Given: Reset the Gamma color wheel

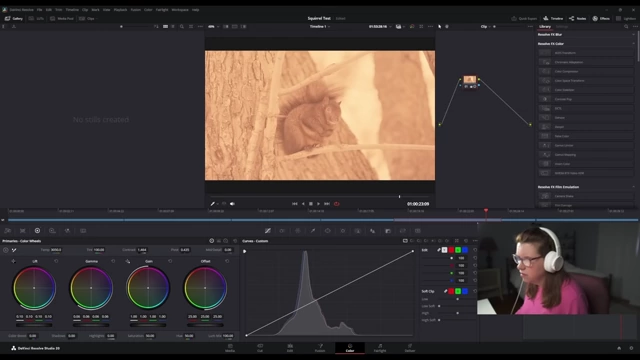Looking at the screenshot, I should coord(113,261).
